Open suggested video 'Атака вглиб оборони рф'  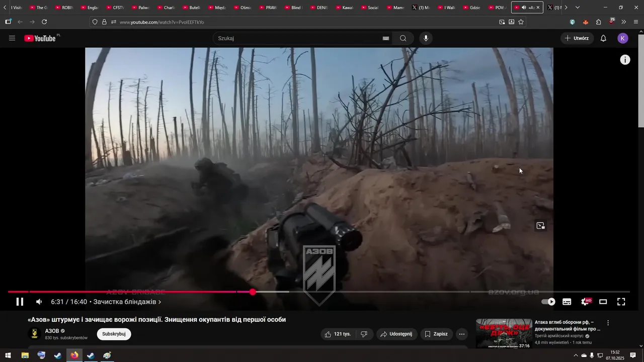pyautogui.click(x=568, y=325)
